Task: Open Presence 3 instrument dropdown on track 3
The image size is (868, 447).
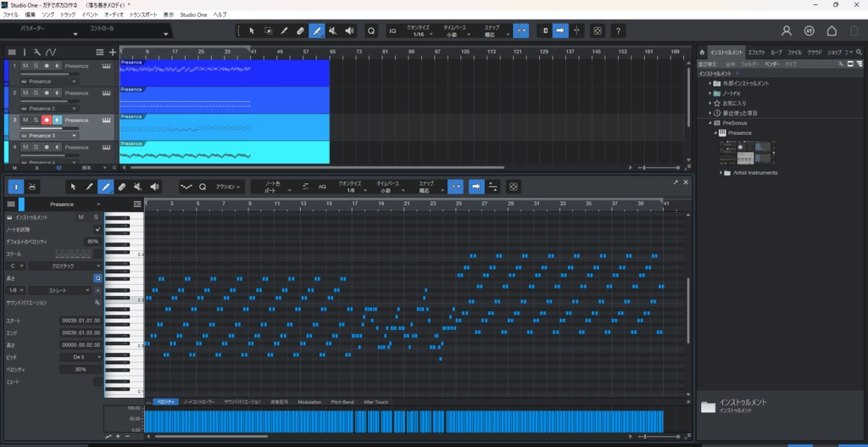Action: pyautogui.click(x=49, y=136)
